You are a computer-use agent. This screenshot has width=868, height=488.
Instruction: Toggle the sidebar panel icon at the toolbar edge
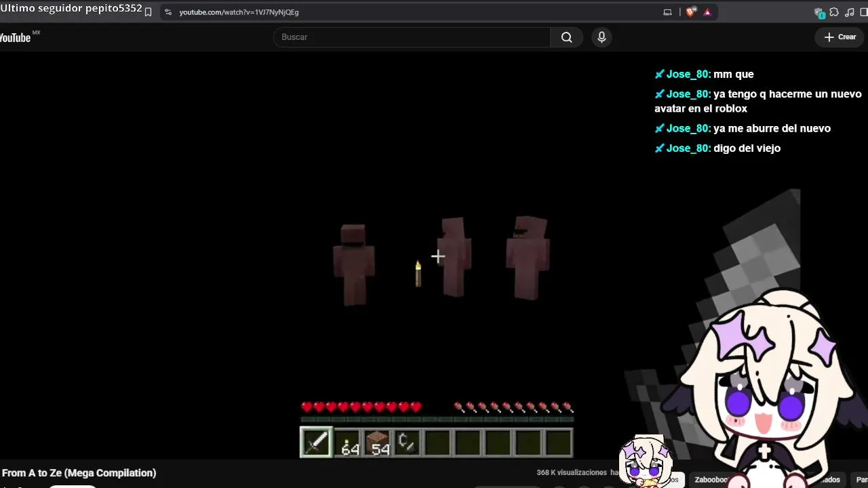coord(864,12)
